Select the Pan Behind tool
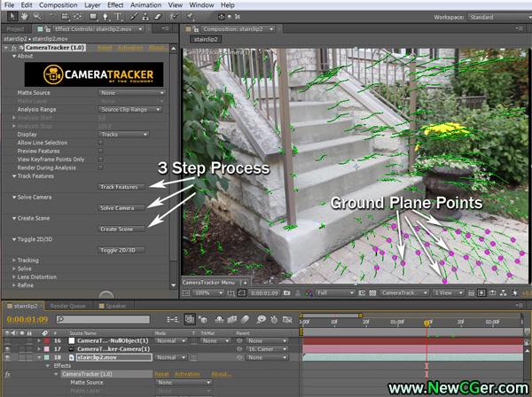532x397 pixels. pos(78,16)
